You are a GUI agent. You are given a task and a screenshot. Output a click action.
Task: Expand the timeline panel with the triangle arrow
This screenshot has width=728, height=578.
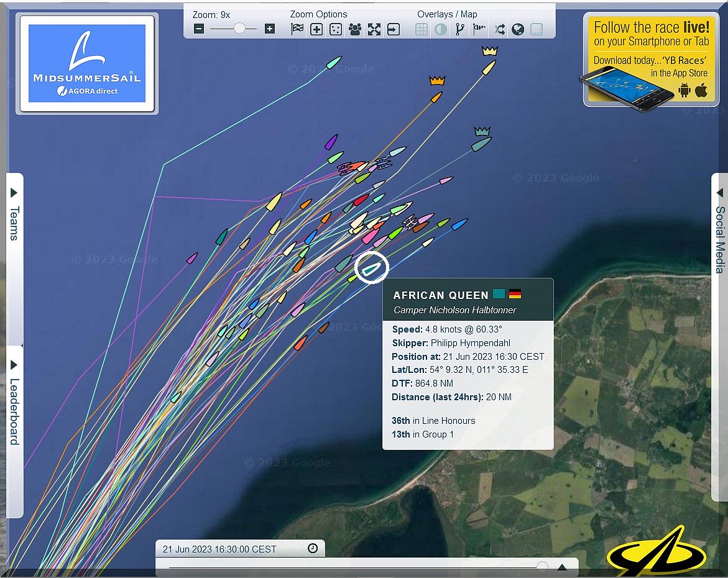click(x=562, y=567)
